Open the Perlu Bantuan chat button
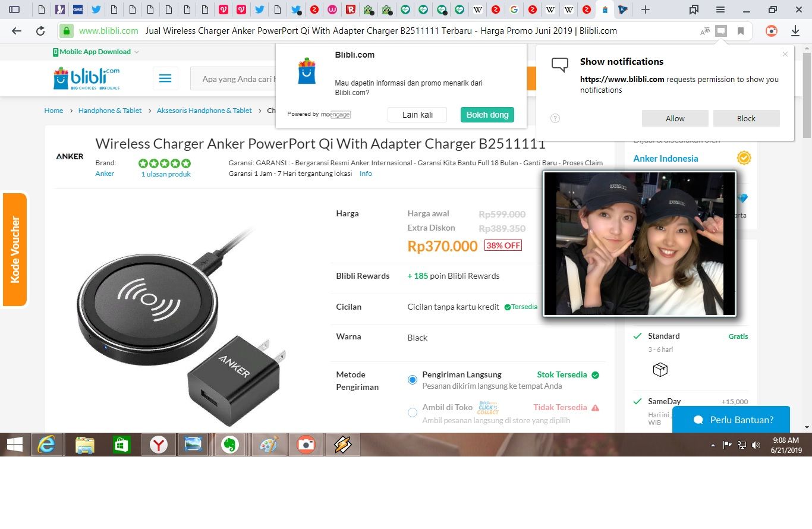 tap(731, 420)
